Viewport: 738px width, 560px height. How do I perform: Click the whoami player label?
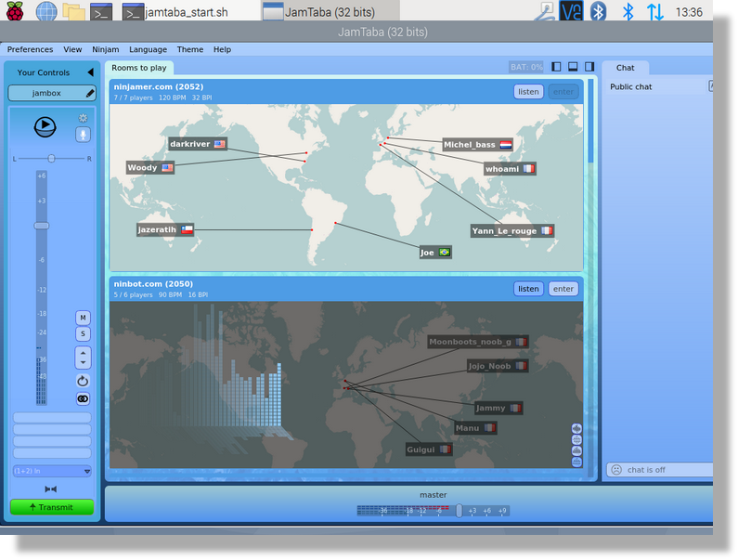(x=510, y=169)
